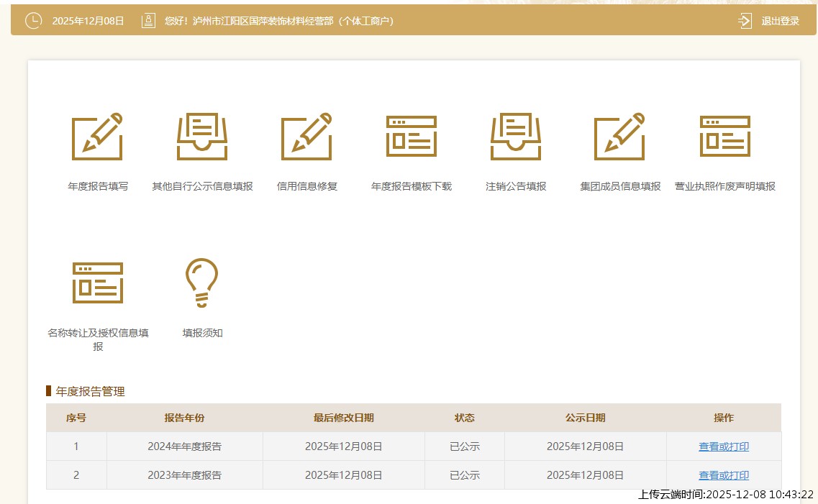818x504 pixels.
Task: Click the 年度报告填写 text label
Action: coord(98,186)
